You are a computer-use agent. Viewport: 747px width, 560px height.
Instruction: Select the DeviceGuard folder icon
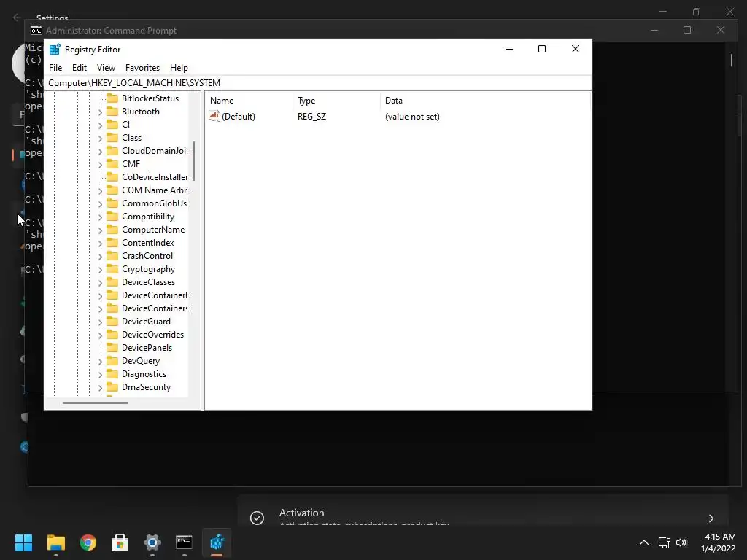point(112,322)
